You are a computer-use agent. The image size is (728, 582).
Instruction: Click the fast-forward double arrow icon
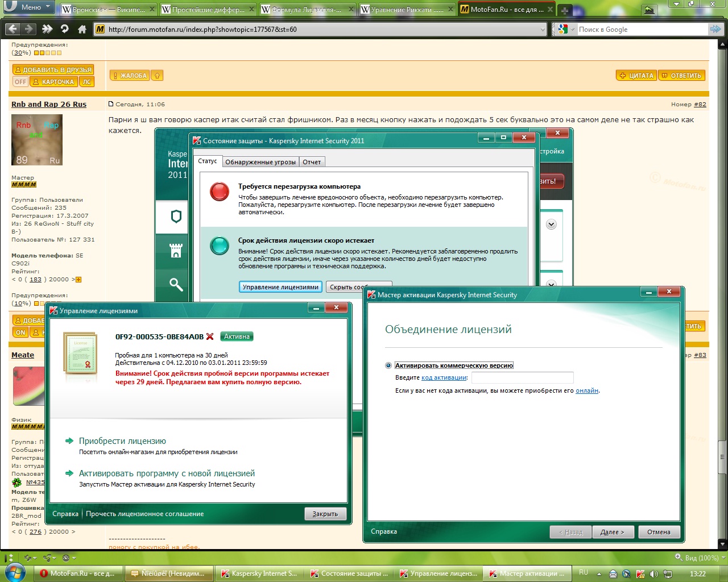(47, 29)
